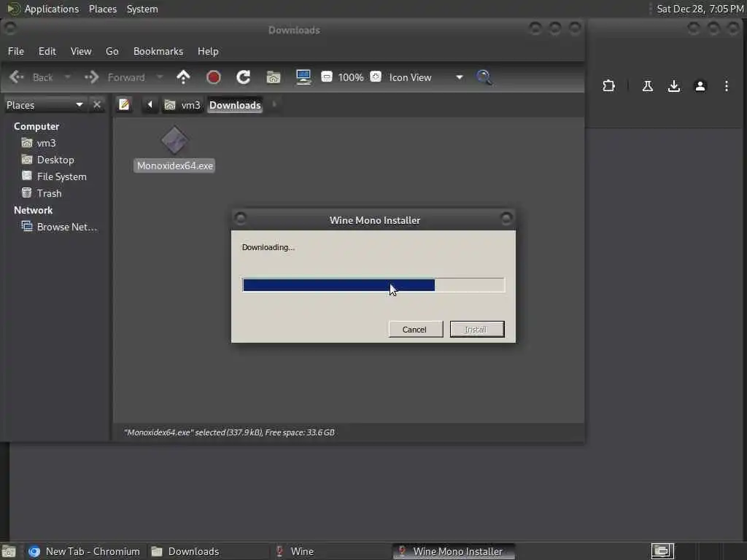Toggle text-based location entry icon
The height and width of the screenshot is (560, 747).
(x=124, y=104)
